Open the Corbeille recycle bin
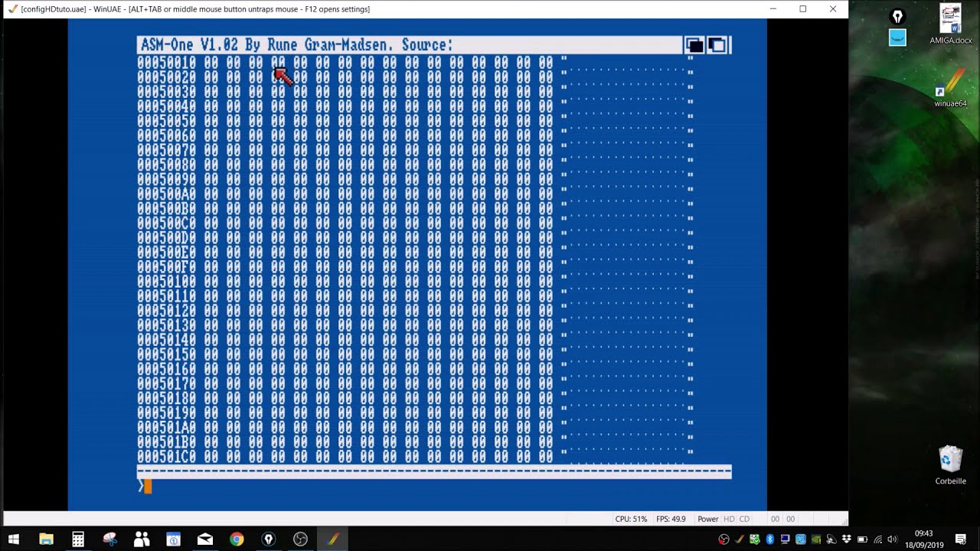980x551 pixels. (x=950, y=465)
